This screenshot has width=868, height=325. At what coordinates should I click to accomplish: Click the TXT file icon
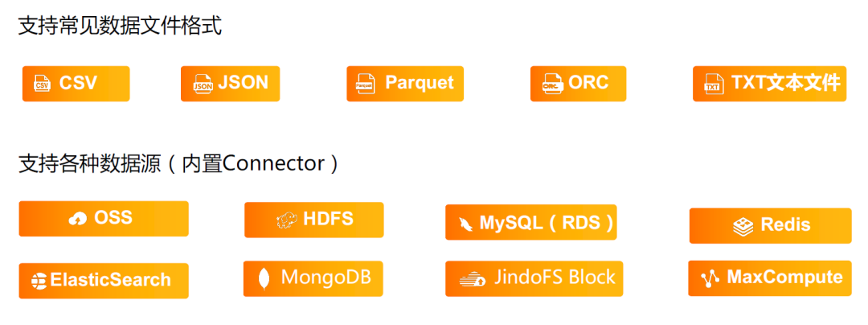point(712,84)
